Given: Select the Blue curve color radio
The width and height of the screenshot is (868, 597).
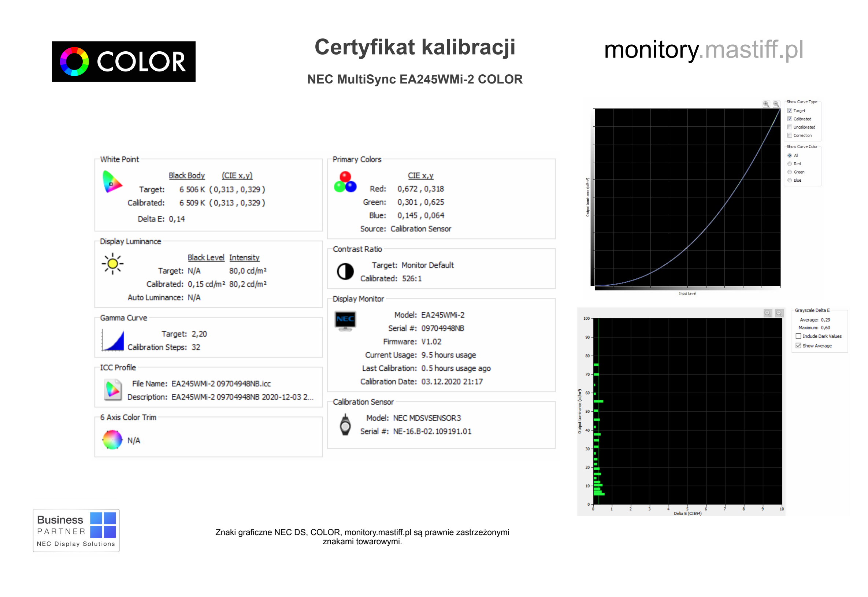Looking at the screenshot, I should [x=789, y=180].
